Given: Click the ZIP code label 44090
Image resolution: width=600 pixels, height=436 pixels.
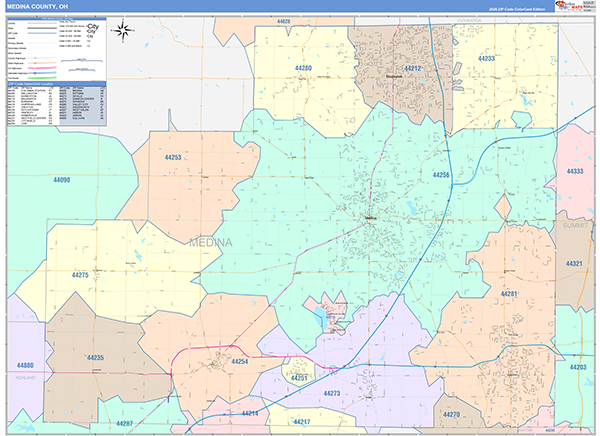Looking at the screenshot, I should tap(62, 180).
